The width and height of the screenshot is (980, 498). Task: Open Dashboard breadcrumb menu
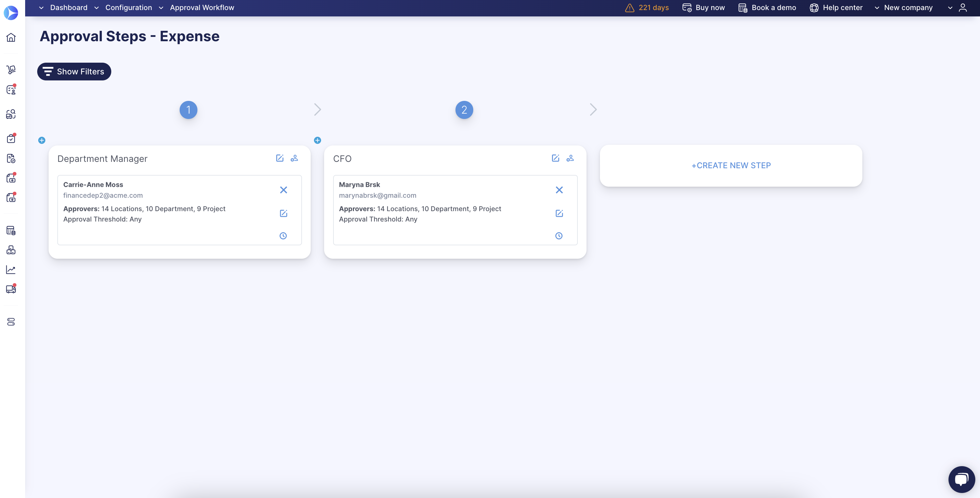click(x=68, y=8)
